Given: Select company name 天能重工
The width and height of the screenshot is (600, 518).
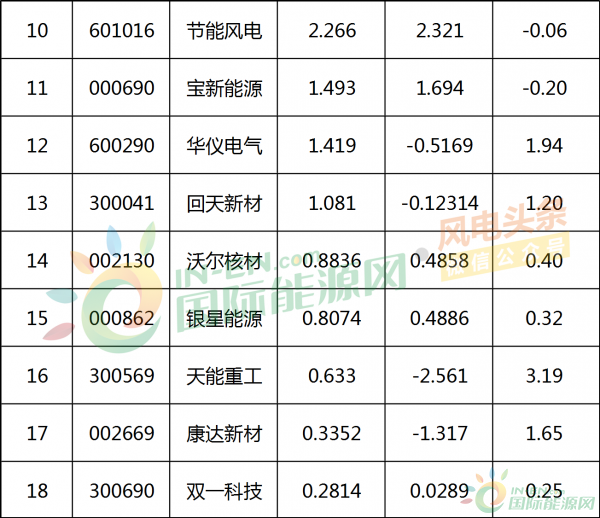Looking at the screenshot, I should coord(224,376).
